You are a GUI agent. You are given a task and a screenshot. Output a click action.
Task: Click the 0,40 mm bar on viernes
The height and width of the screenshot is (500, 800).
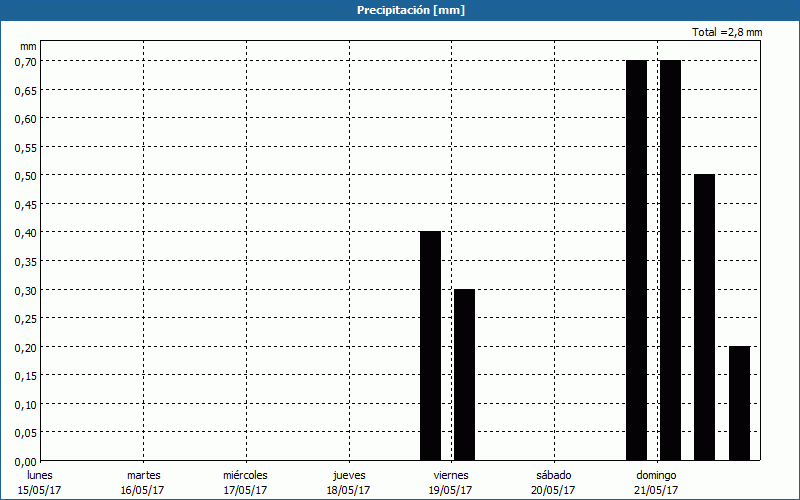(x=430, y=345)
